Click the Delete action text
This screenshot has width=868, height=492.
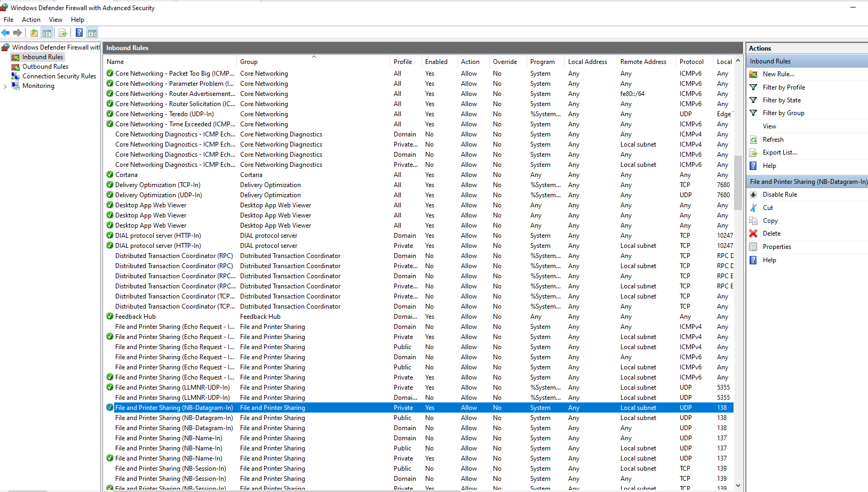pos(771,233)
